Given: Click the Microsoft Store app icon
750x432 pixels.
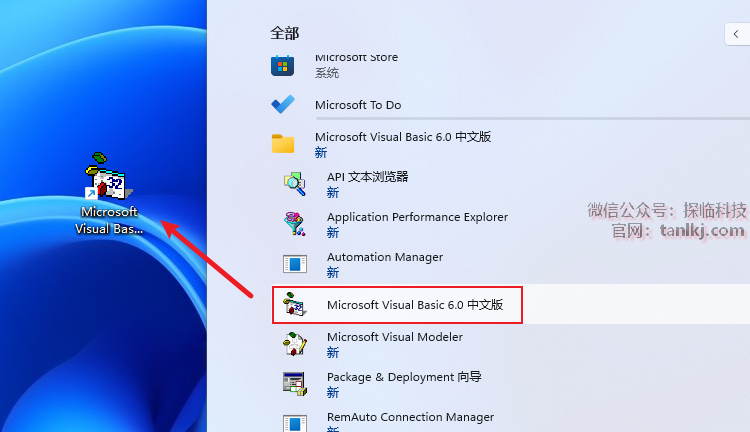Looking at the screenshot, I should point(283,66).
